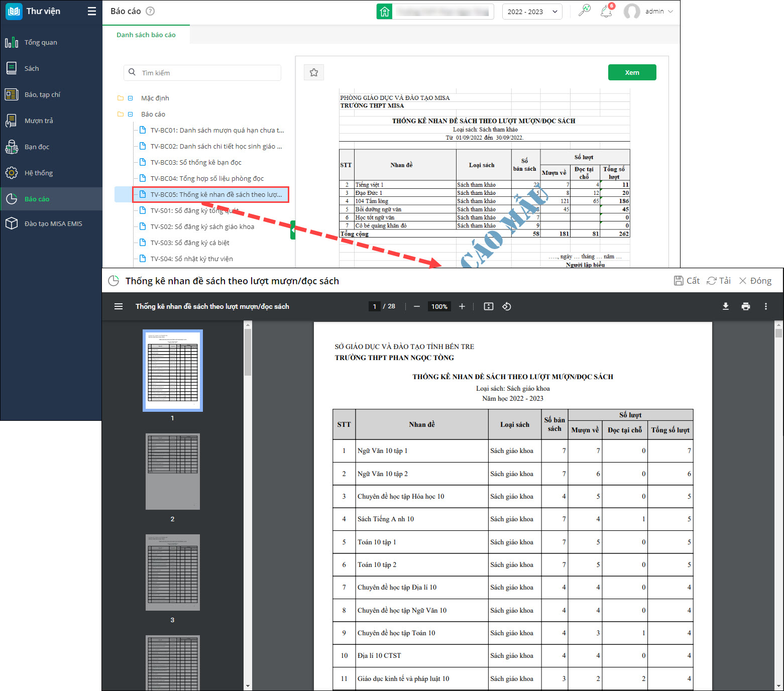The width and height of the screenshot is (784, 691).
Task: Click the Đóng button to close report
Action: pos(755,281)
